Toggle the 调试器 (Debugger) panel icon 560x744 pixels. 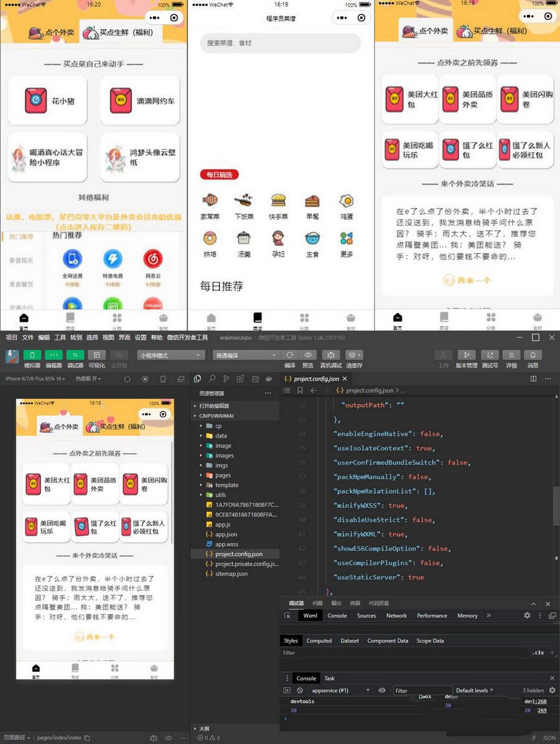[74, 354]
